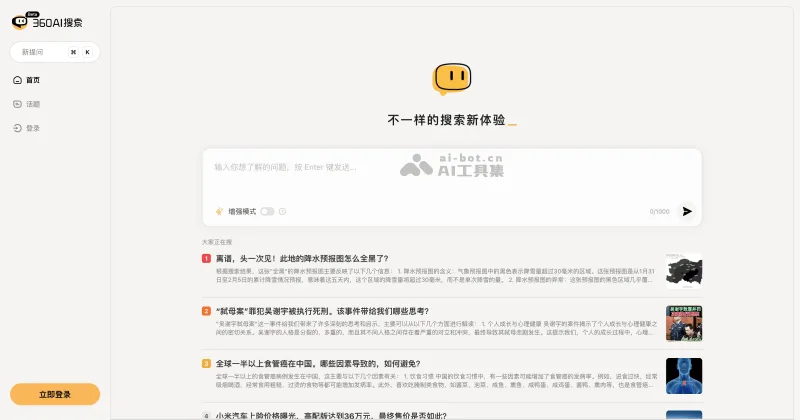This screenshot has height=420, width=800.
Task: Open the 新提问 new question field
Action: pyautogui.click(x=55, y=52)
